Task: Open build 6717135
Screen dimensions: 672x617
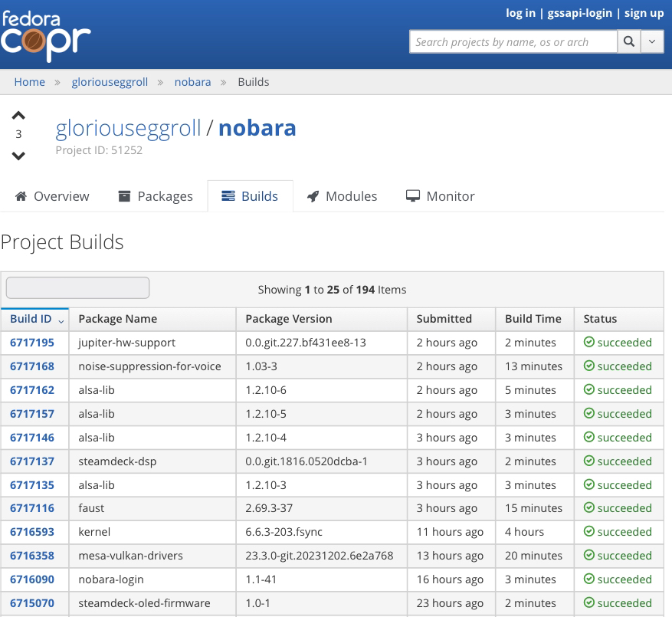Action: tap(32, 485)
